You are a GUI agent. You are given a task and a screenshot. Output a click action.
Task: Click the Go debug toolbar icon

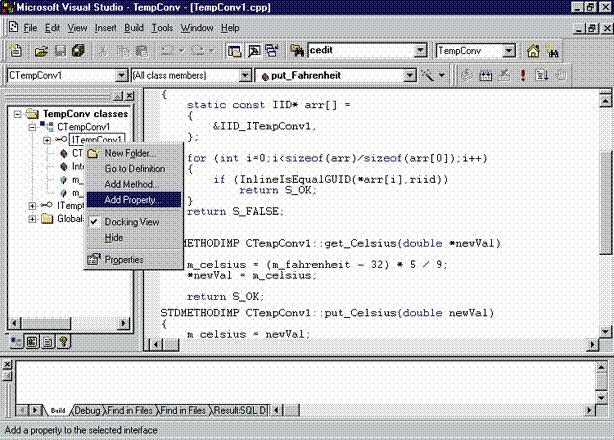[542, 75]
